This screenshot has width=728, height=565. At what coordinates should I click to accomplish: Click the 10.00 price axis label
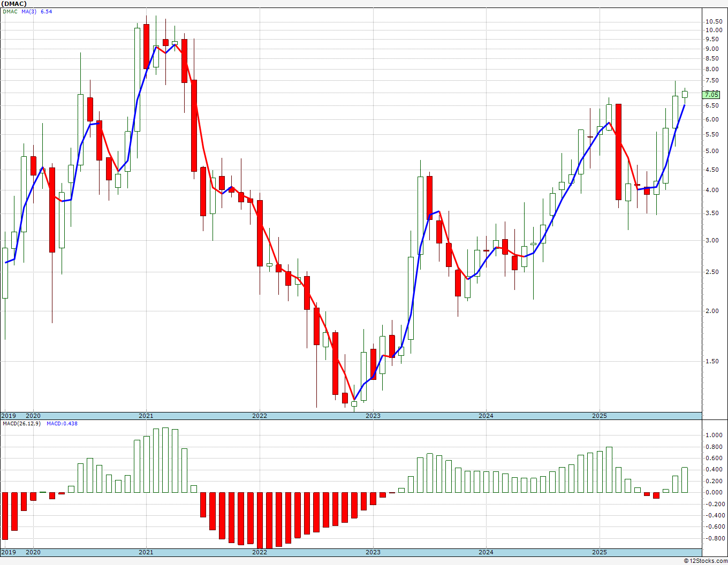click(713, 30)
